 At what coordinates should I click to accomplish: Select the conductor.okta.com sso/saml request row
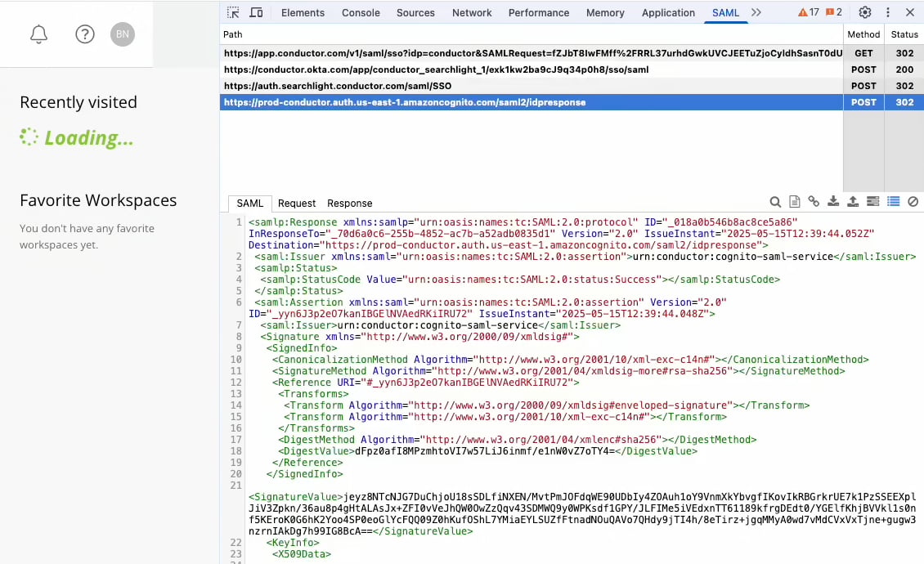(572, 69)
